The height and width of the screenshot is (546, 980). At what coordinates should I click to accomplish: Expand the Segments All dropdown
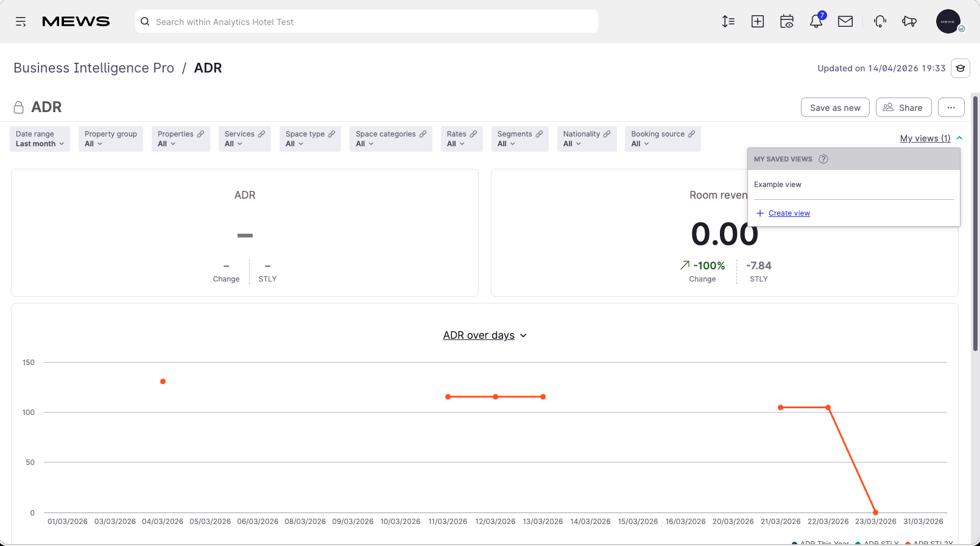520,139
